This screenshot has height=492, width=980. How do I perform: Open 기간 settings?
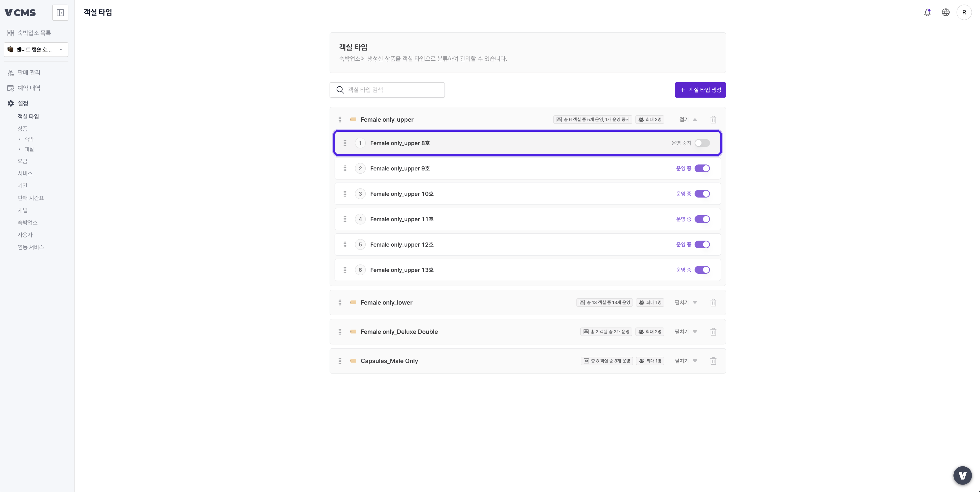click(x=22, y=186)
